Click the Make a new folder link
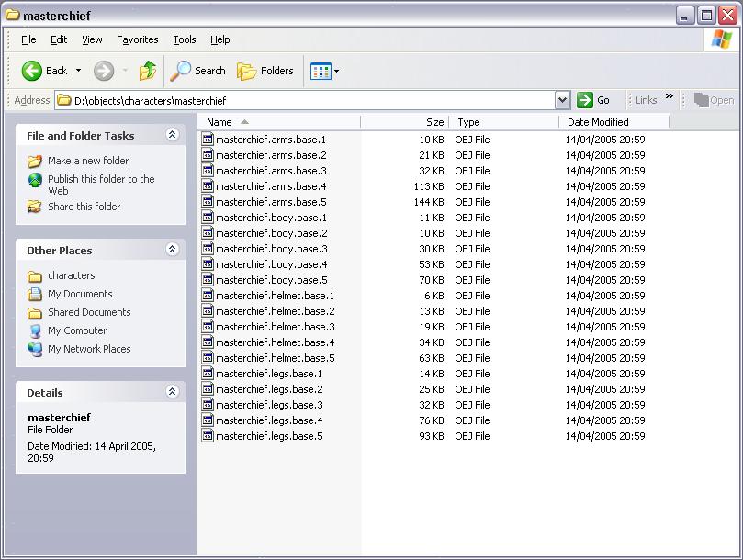 point(88,161)
